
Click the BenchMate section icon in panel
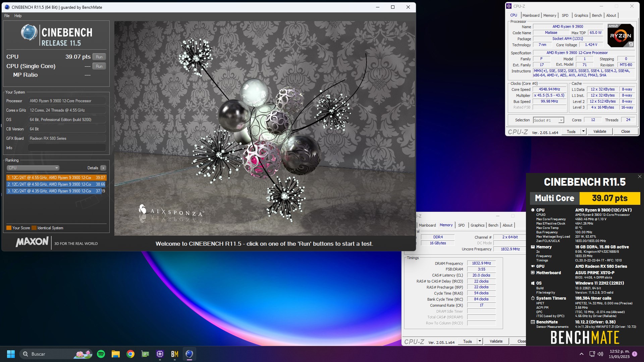coord(533,322)
